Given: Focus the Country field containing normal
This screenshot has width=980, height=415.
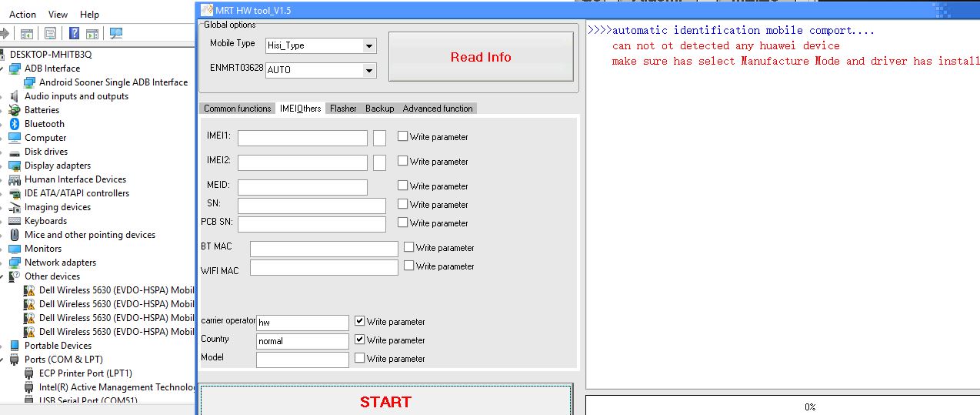Looking at the screenshot, I should [x=302, y=341].
